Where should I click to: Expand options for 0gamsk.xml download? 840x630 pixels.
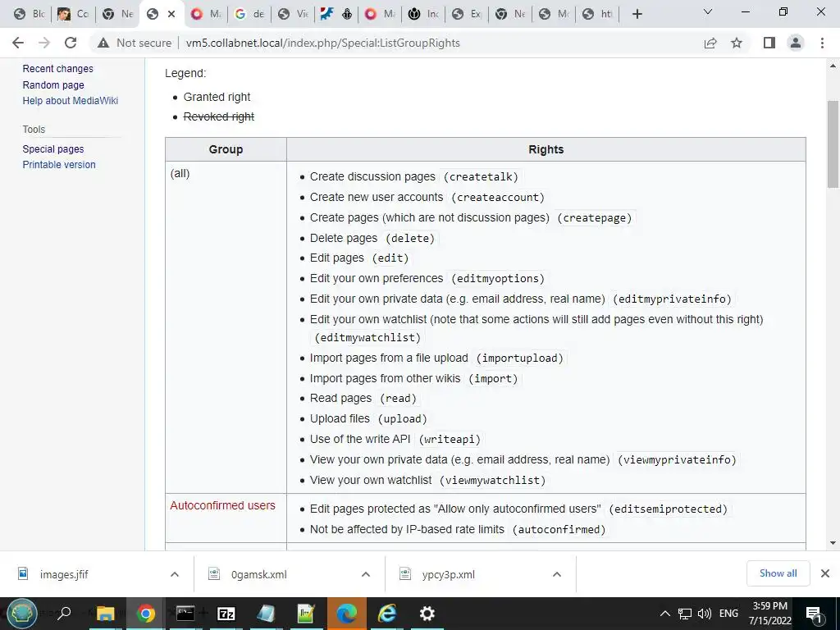click(x=366, y=574)
